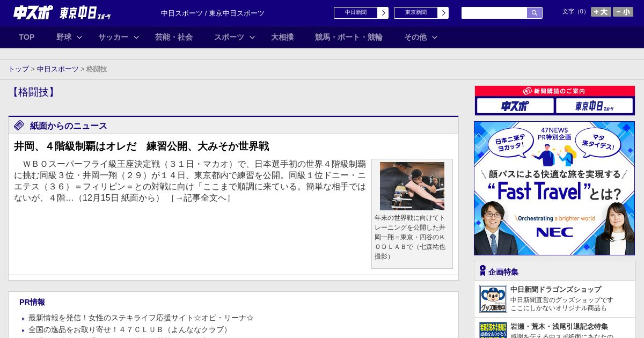Viewport: 644px width, 338px height.
Task: Click the 中スポ subscription button
Action: pos(515,106)
